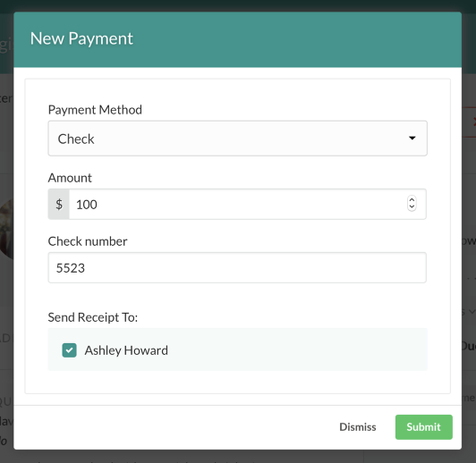Click the light green recipient row background
The height and width of the screenshot is (463, 476).
point(237,349)
